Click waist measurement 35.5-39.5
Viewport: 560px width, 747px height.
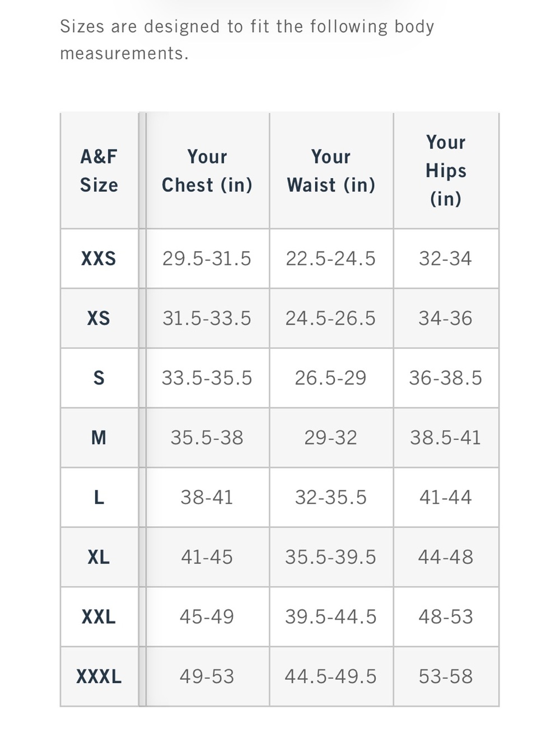click(x=331, y=557)
